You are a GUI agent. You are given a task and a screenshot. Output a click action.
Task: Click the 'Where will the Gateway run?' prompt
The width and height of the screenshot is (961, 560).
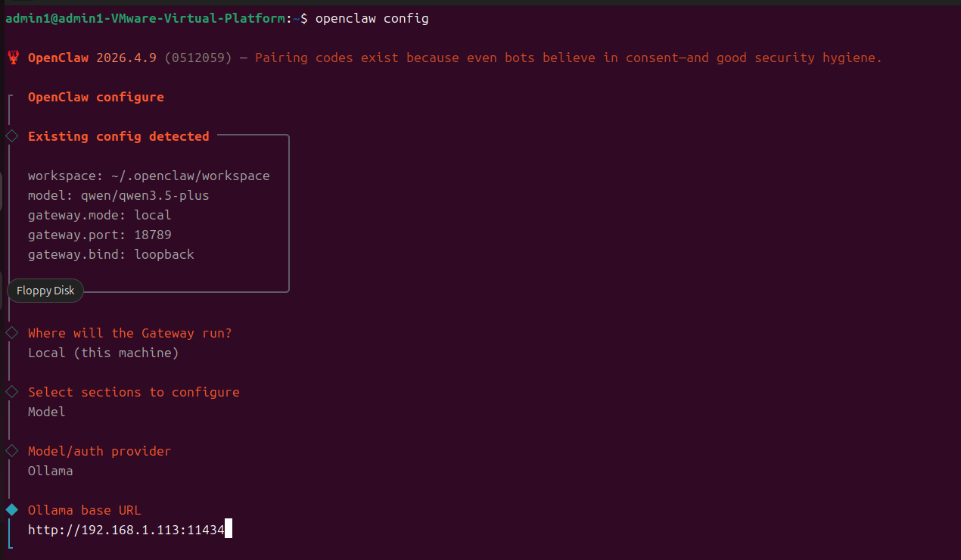click(130, 333)
